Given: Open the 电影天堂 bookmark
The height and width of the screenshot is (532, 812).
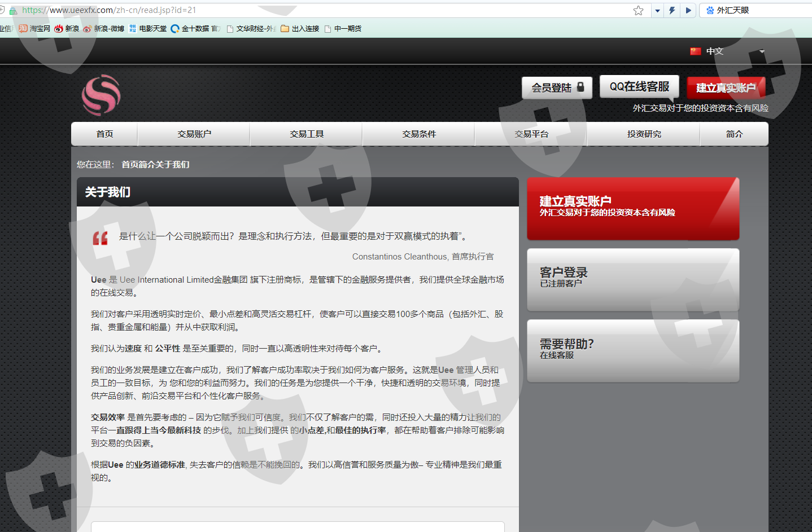Looking at the screenshot, I should coord(148,29).
